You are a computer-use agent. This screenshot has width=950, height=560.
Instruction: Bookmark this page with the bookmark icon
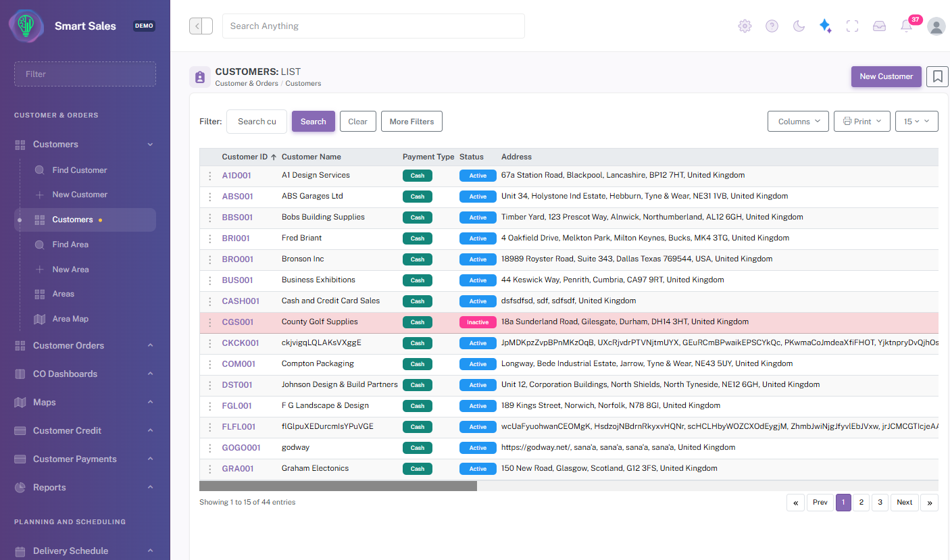coord(938,76)
